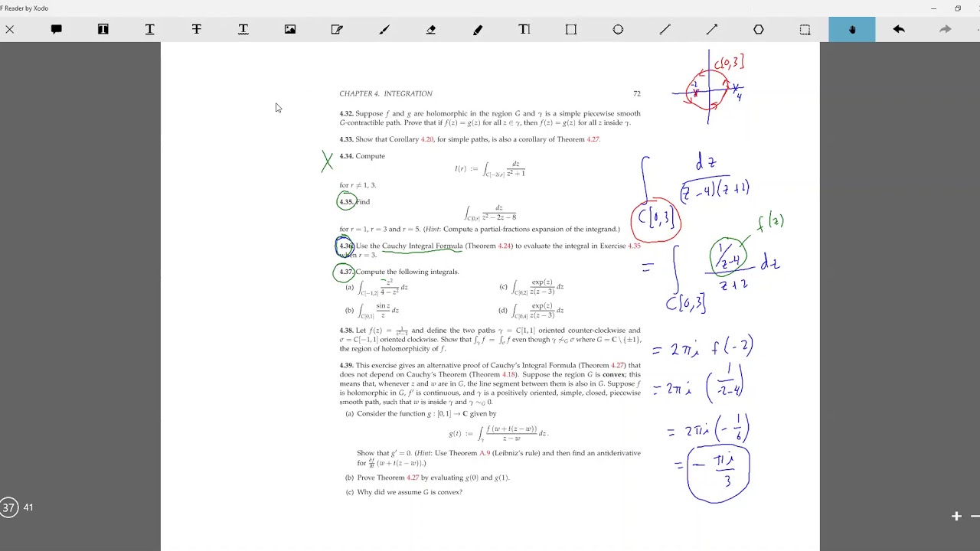
Task: Choose the rectangle shape tool
Action: 570,29
